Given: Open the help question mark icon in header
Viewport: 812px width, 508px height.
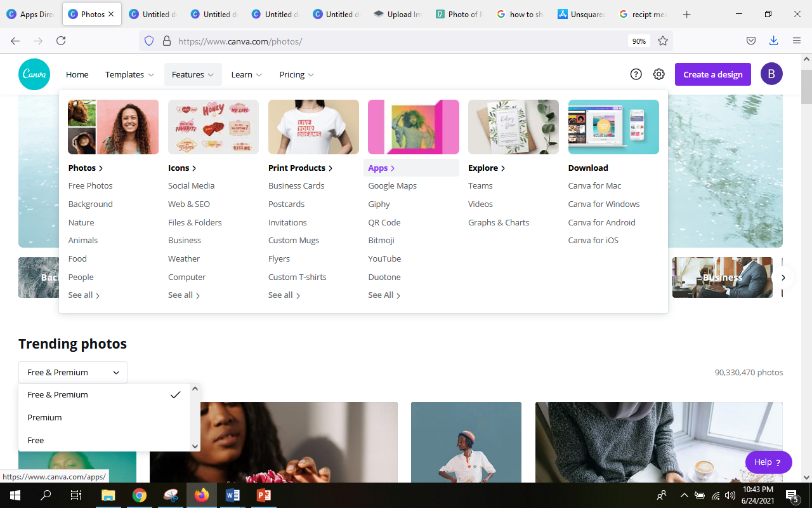Looking at the screenshot, I should pyautogui.click(x=636, y=74).
